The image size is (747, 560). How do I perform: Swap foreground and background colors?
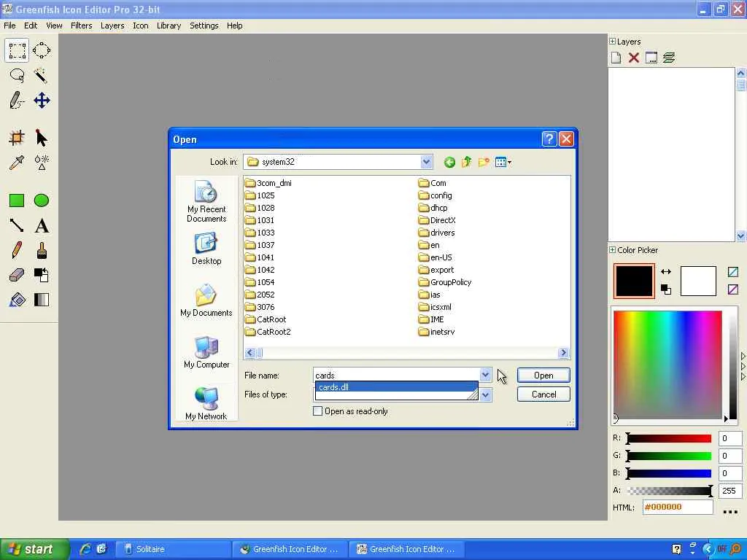point(666,271)
